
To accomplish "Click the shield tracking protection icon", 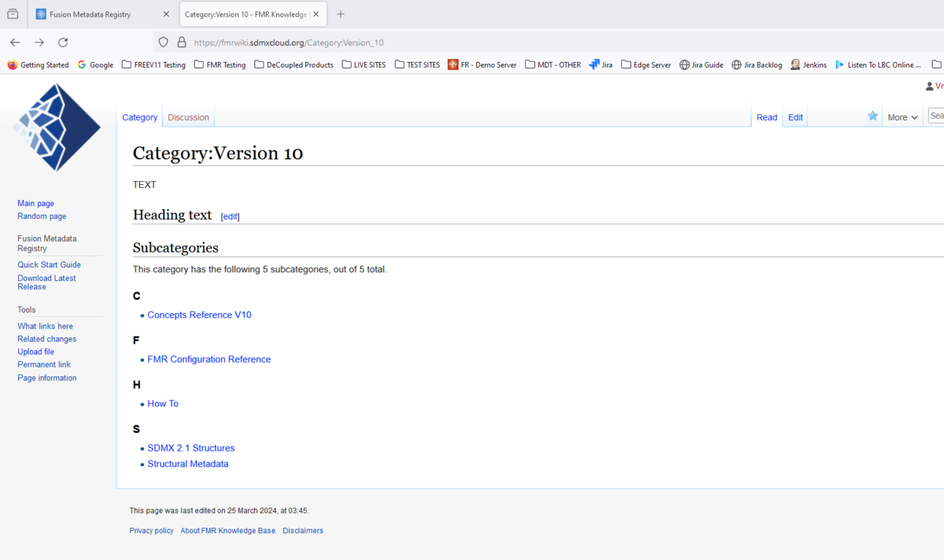I will pos(164,42).
